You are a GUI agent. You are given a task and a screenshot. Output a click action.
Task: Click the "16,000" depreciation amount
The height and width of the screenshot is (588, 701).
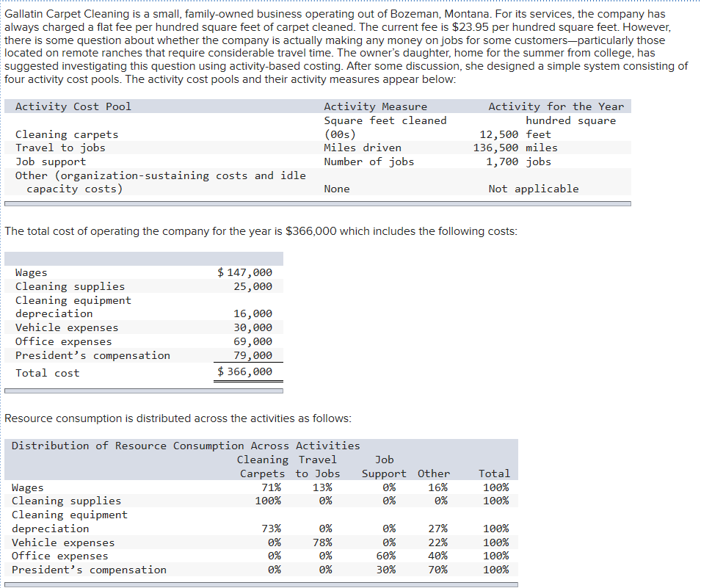pyautogui.click(x=253, y=313)
